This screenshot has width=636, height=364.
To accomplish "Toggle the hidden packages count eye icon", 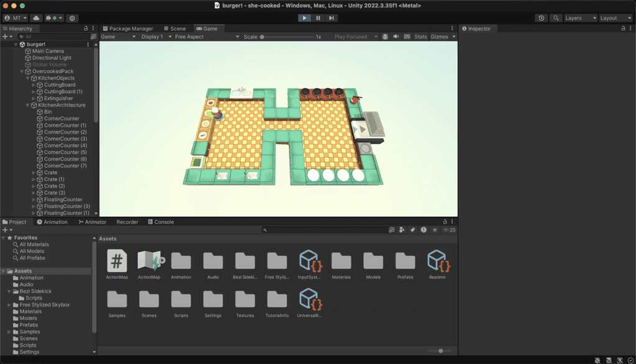I will 447,229.
